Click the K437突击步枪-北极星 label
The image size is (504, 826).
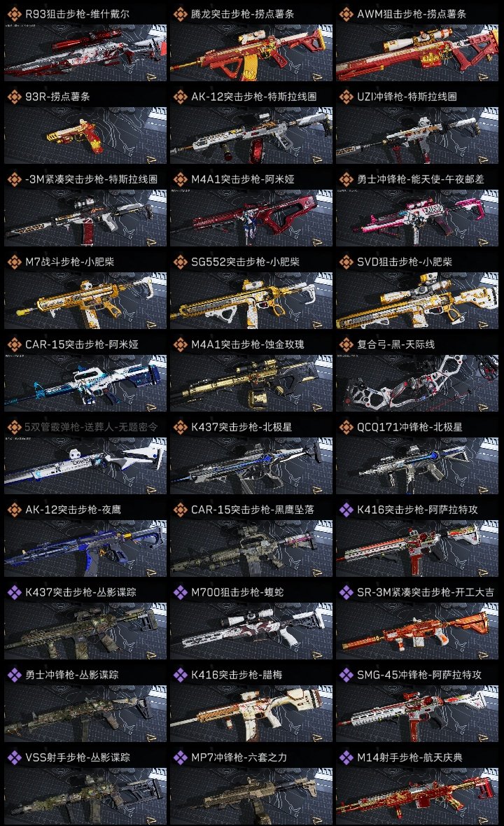tap(241, 427)
